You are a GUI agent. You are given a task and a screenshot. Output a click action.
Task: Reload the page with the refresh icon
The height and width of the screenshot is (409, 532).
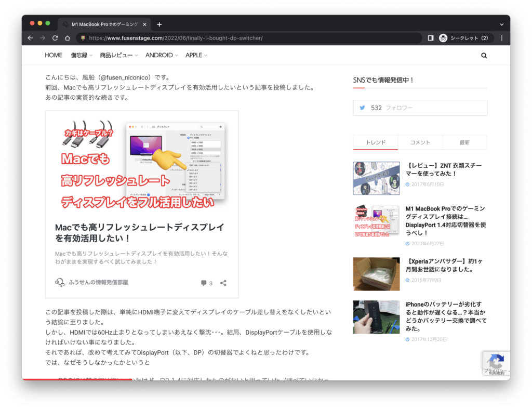[x=55, y=38]
